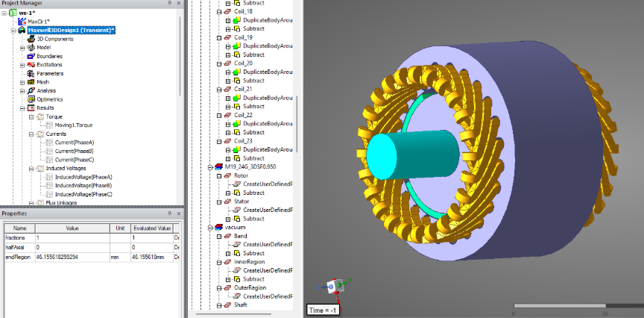Expand the Mesh node
The width and height of the screenshot is (644, 318).
tap(23, 82)
